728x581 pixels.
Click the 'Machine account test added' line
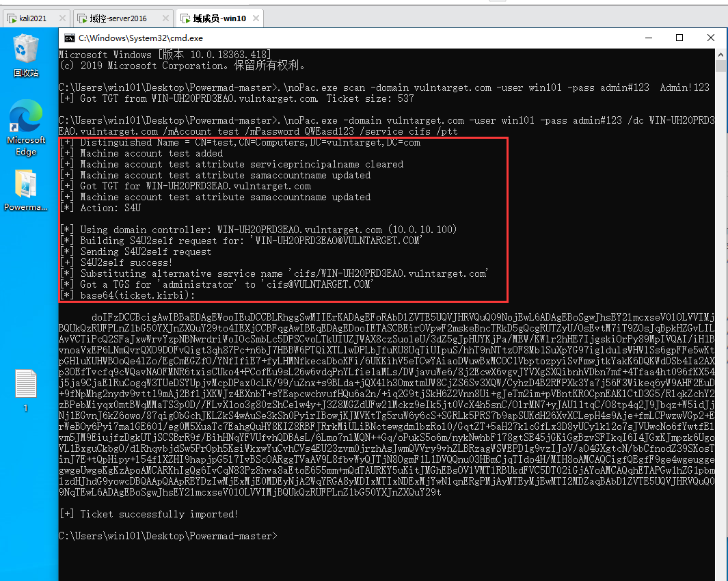(141, 153)
